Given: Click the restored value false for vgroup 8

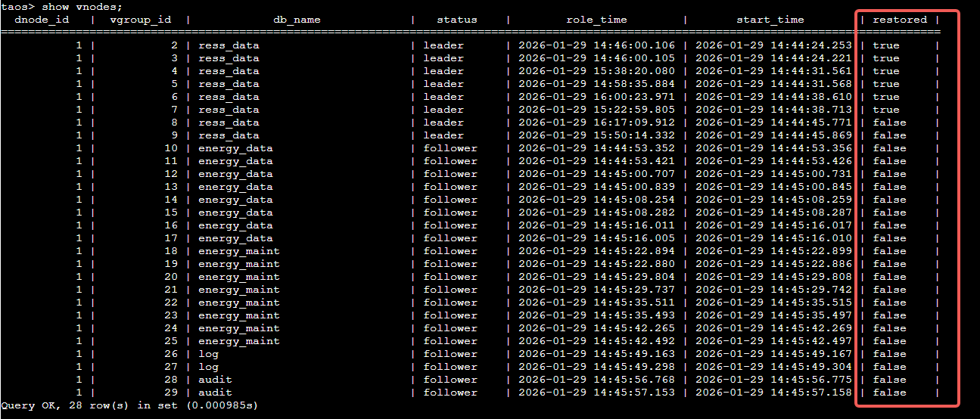Looking at the screenshot, I should (889, 123).
